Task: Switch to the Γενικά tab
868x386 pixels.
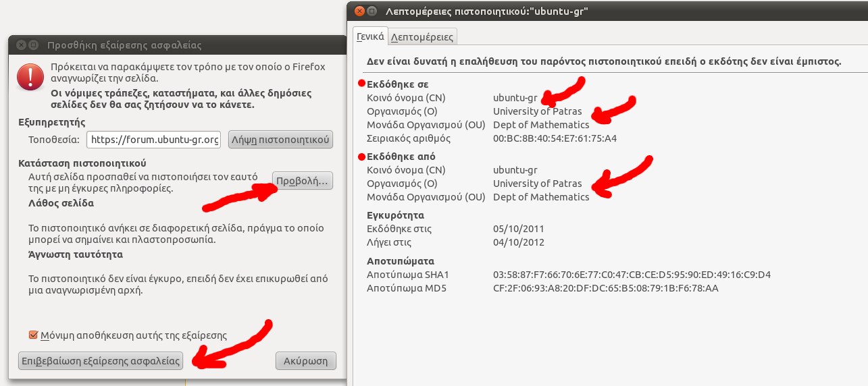Action: 370,36
